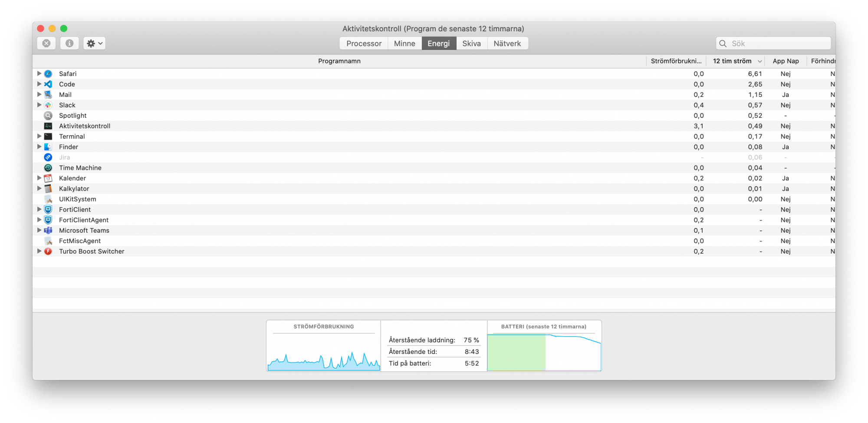The height and width of the screenshot is (423, 868).
Task: Click the Safari compass icon
Action: (x=48, y=74)
